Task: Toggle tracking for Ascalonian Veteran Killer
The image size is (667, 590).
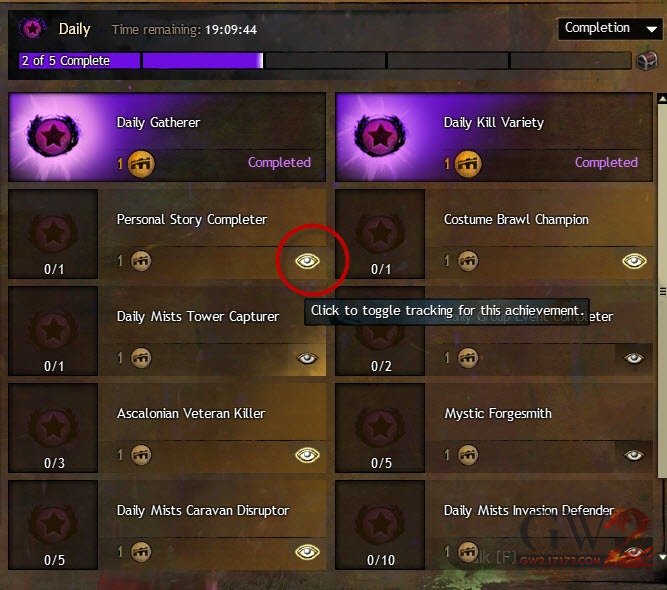Action: pos(307,455)
